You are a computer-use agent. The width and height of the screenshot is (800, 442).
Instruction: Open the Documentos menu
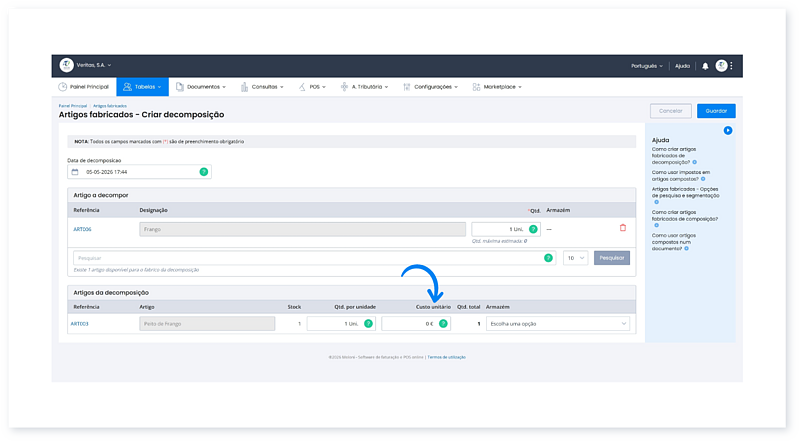pyautogui.click(x=201, y=87)
